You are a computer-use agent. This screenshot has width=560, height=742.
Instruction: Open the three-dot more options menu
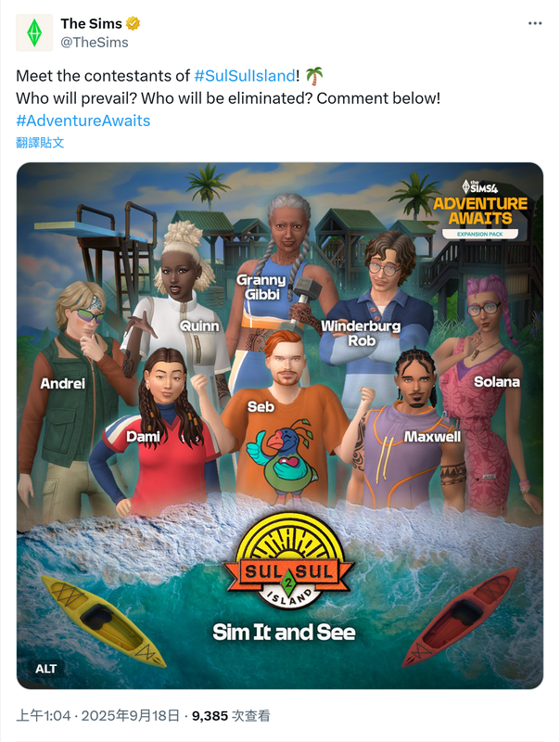point(535,23)
